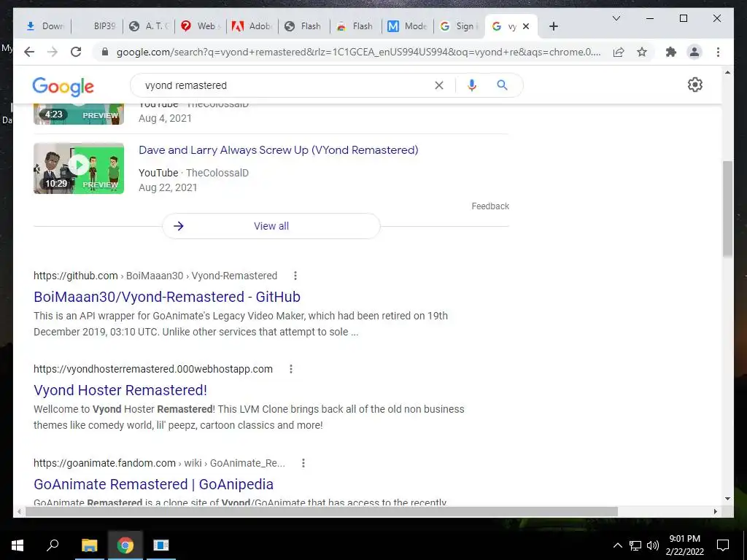
Task: Go back to the previous page
Action: click(x=29, y=52)
